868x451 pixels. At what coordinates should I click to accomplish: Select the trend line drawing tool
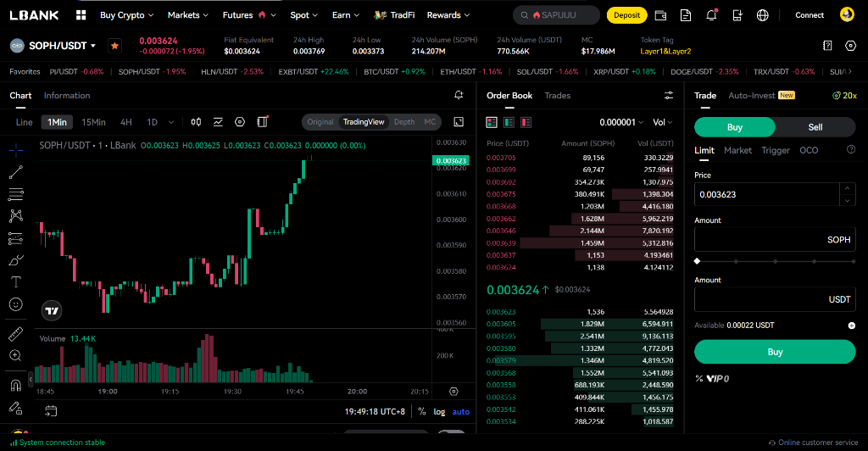pos(16,172)
